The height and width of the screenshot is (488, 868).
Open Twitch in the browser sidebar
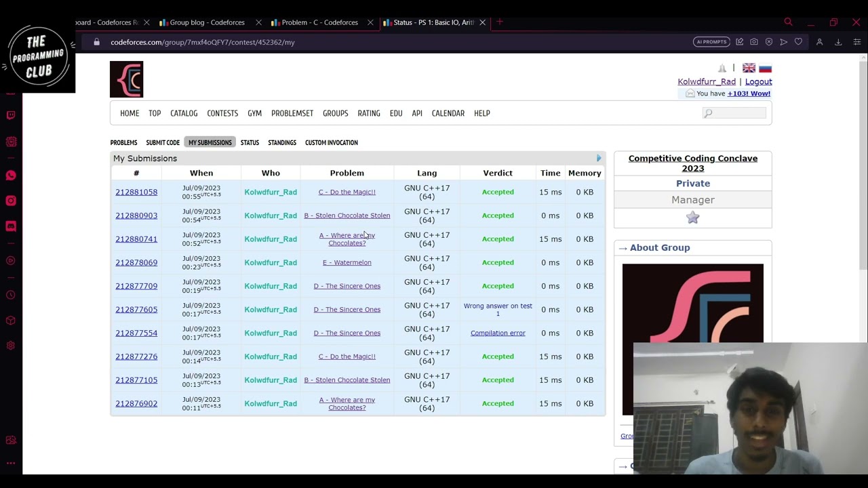point(11,115)
